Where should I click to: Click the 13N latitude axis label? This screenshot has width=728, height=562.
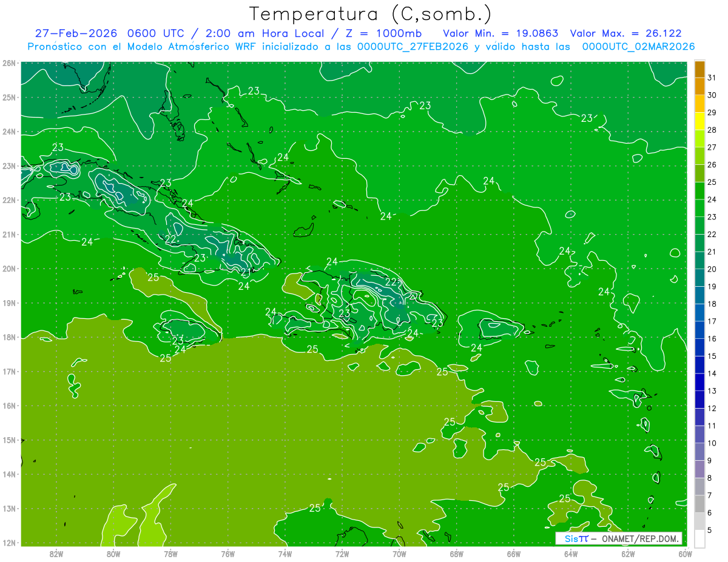pyautogui.click(x=8, y=509)
